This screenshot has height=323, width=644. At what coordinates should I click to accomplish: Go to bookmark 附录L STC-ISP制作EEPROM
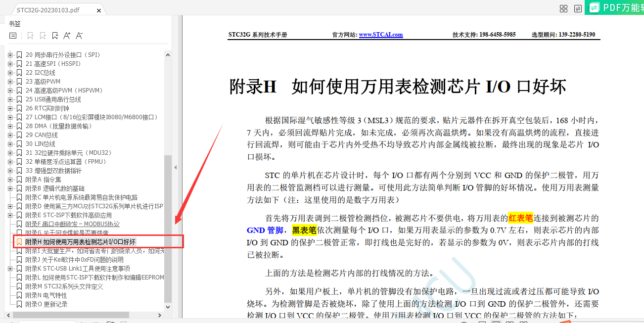tap(94, 277)
